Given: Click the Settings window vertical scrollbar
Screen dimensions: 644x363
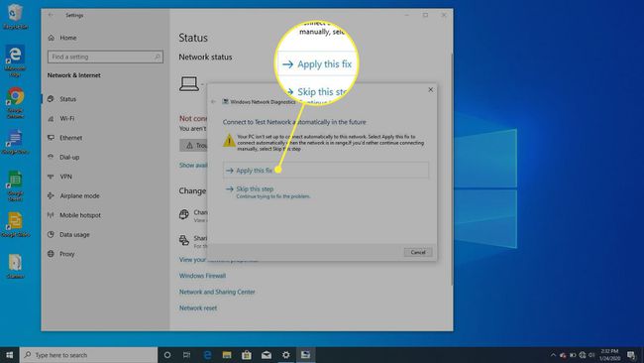Looking at the screenshot, I should 452,169.
